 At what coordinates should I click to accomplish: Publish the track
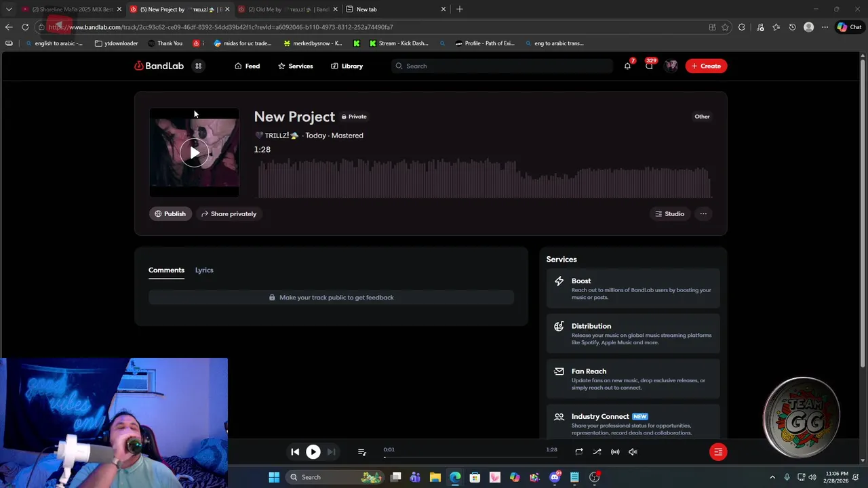[170, 213]
